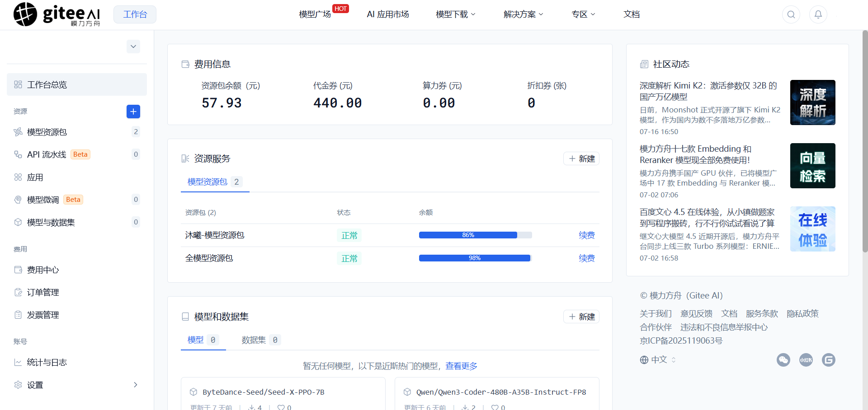
Task: Click the 小红书 icon in footer
Action: [806, 360]
